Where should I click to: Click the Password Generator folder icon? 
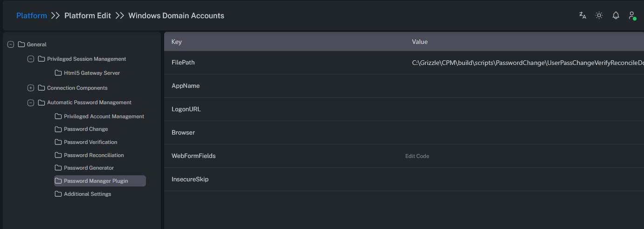(58, 168)
